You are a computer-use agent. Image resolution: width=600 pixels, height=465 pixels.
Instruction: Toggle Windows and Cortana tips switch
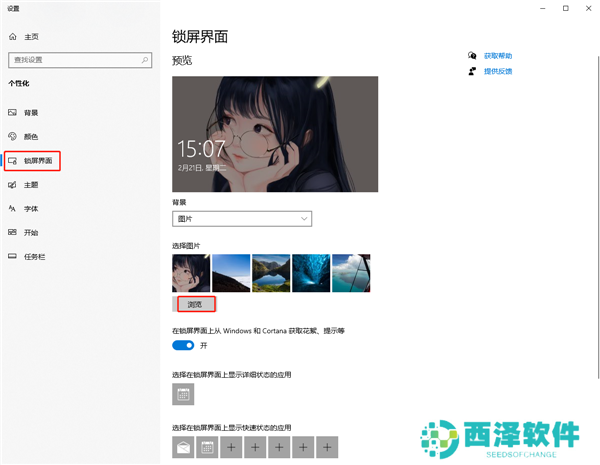(183, 346)
